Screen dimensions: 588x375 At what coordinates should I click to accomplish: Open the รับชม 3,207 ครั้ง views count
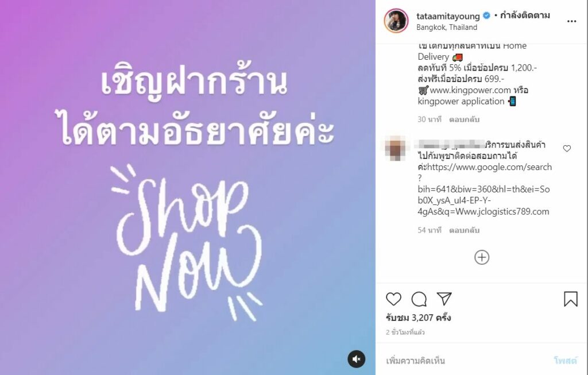418,318
